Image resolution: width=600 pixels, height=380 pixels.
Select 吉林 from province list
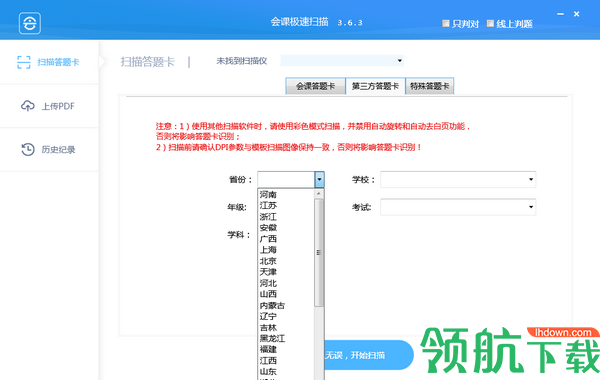[286, 328]
